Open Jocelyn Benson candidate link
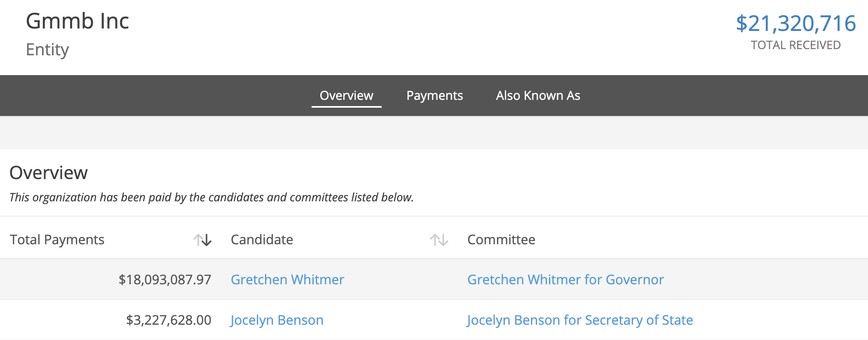Screen dimensions: 868x340 [277, 320]
